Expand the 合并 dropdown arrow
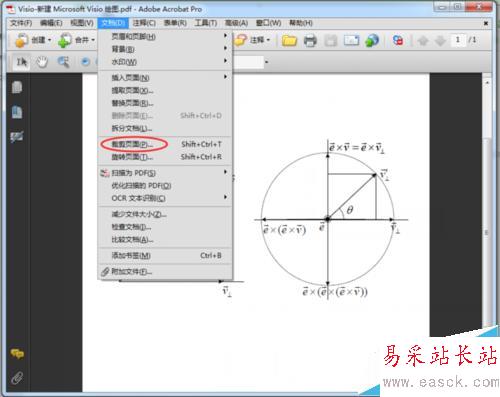The height and width of the screenshot is (397, 500). (93, 40)
